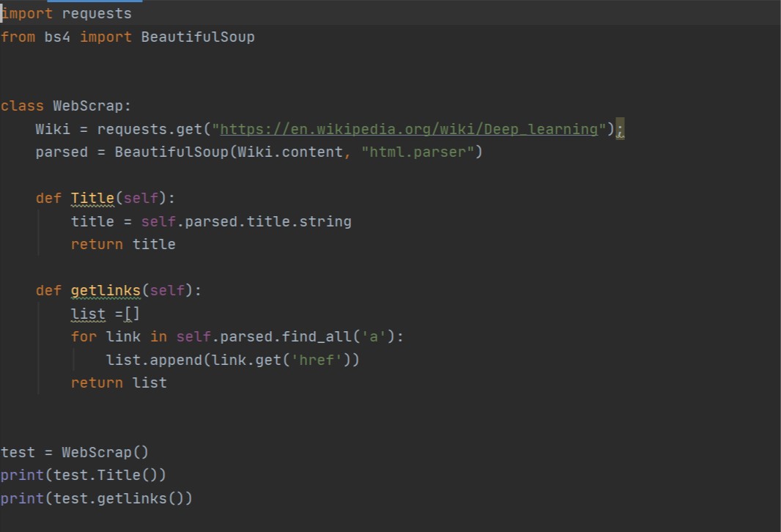781x532 pixels.
Task: Click the 'getlinks' method name in def
Action: point(106,290)
